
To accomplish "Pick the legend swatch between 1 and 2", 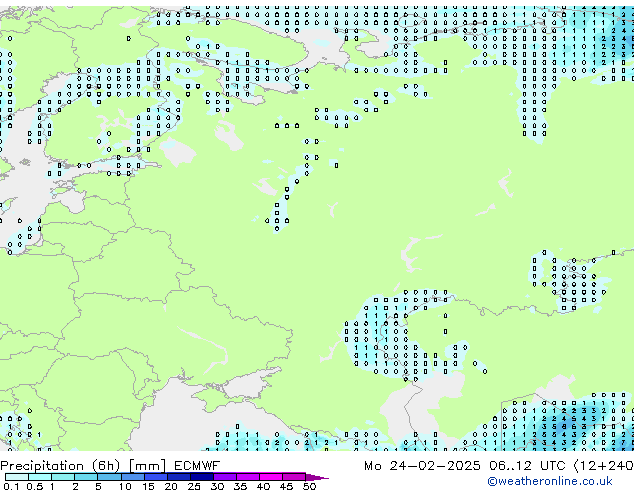I will (x=63, y=477).
